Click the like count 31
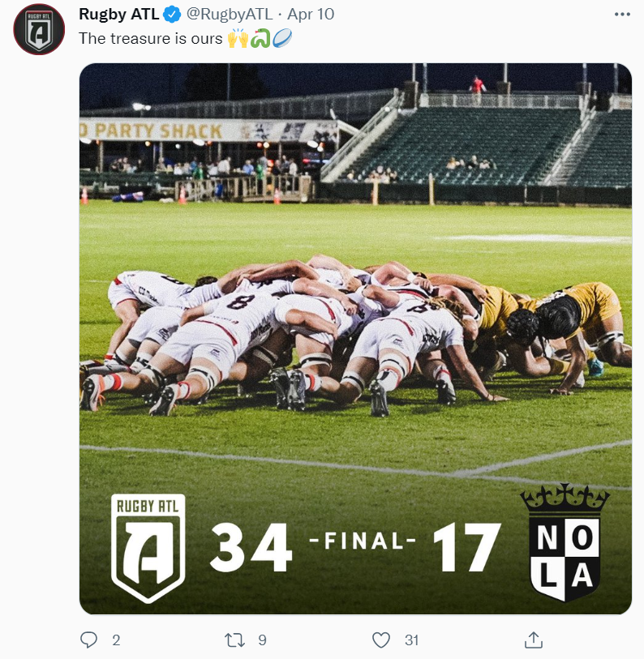This screenshot has width=644, height=659. [411, 640]
